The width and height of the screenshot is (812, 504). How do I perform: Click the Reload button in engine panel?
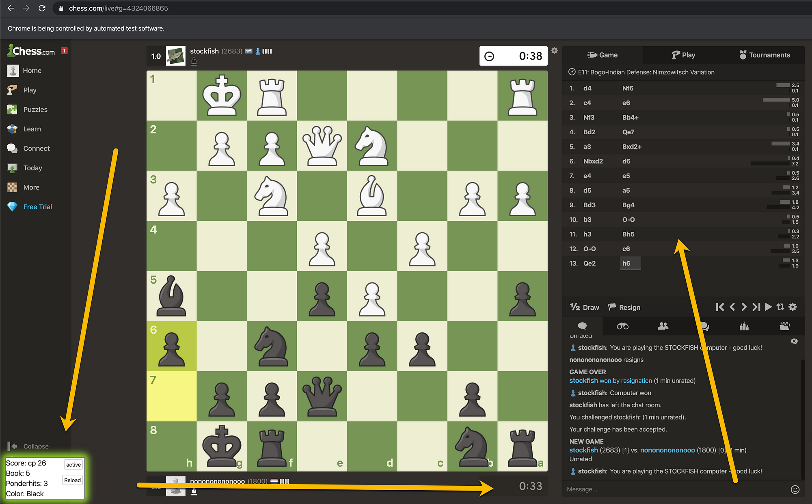pyautogui.click(x=71, y=480)
